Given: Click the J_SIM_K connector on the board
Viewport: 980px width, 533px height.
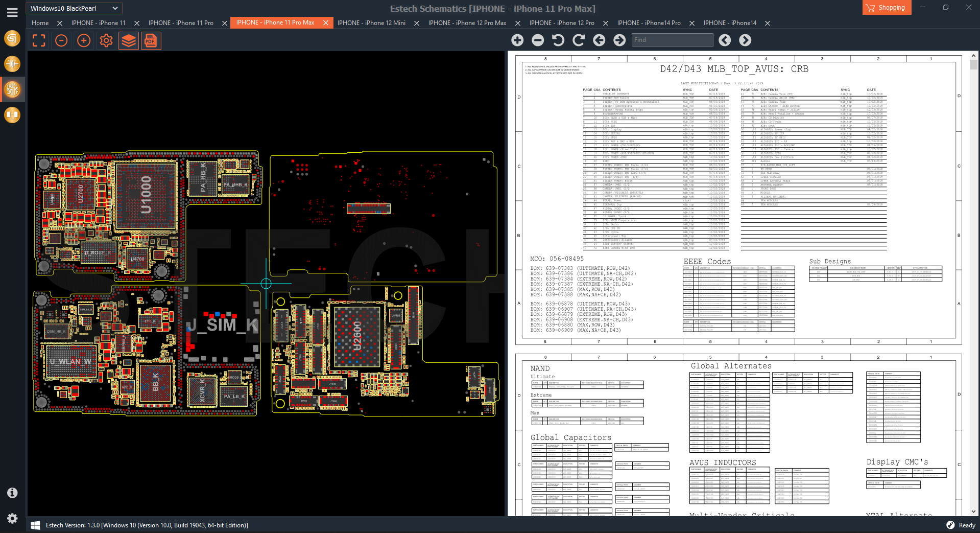Looking at the screenshot, I should pyautogui.click(x=222, y=325).
